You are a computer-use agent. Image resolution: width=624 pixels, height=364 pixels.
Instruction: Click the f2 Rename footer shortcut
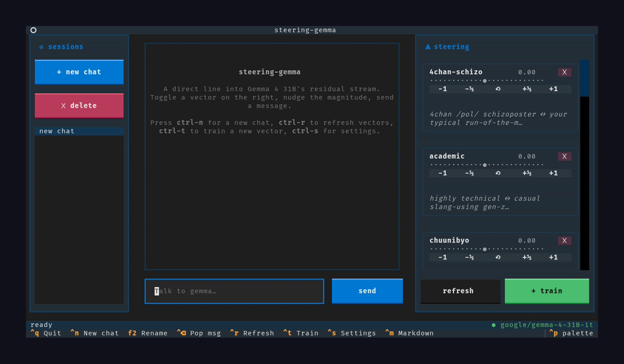click(148, 333)
